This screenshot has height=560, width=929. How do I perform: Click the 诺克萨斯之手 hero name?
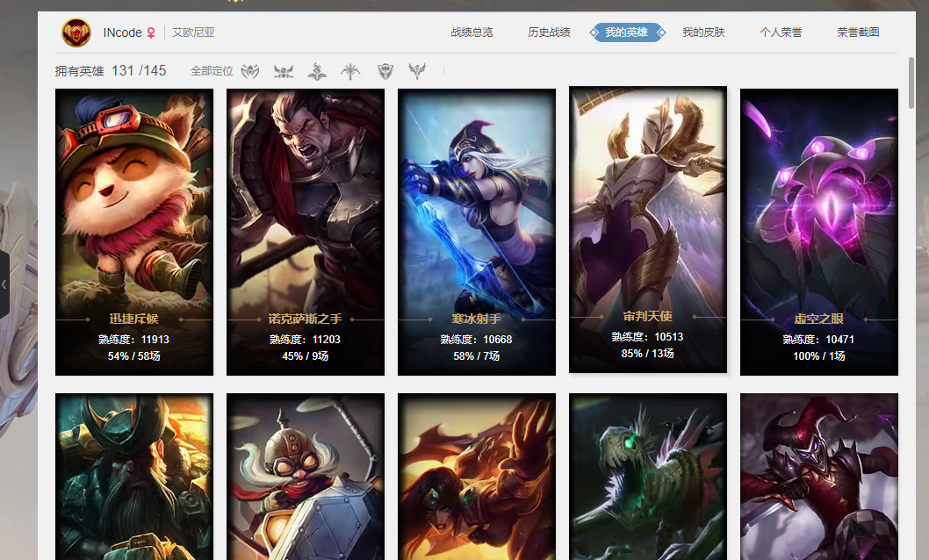pyautogui.click(x=305, y=319)
